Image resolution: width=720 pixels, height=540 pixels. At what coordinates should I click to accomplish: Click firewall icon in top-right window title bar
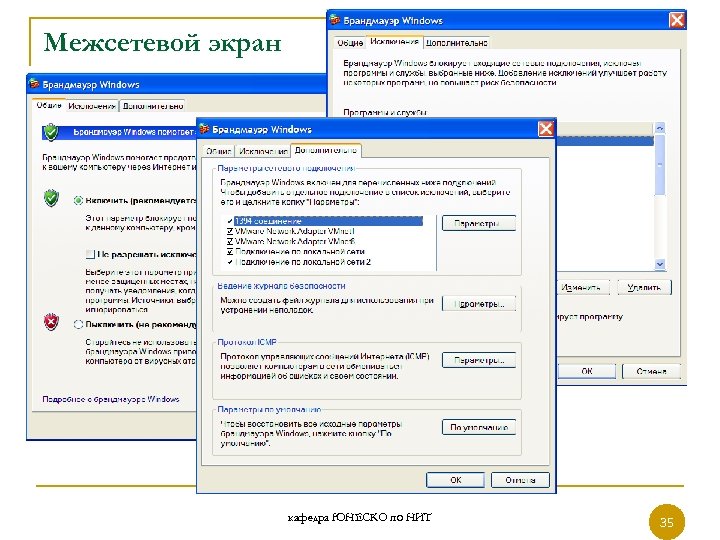pyautogui.click(x=335, y=20)
